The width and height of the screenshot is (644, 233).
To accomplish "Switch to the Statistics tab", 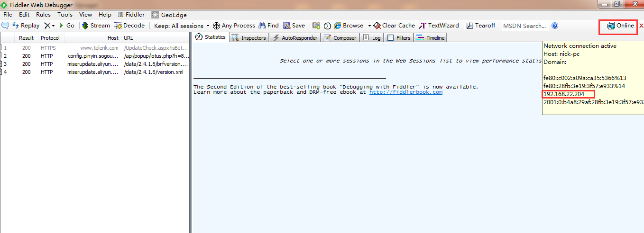I will (210, 37).
